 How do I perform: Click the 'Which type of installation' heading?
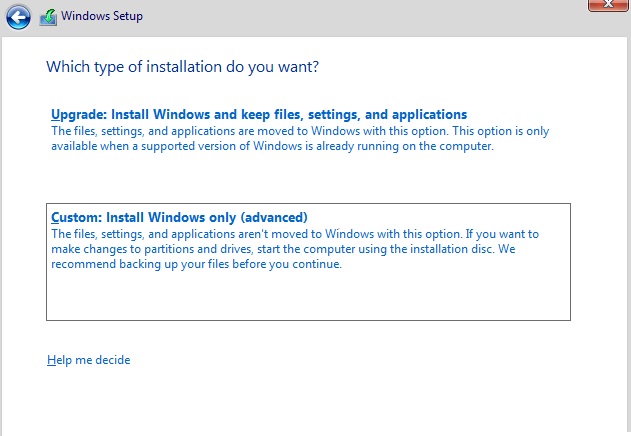(189, 67)
